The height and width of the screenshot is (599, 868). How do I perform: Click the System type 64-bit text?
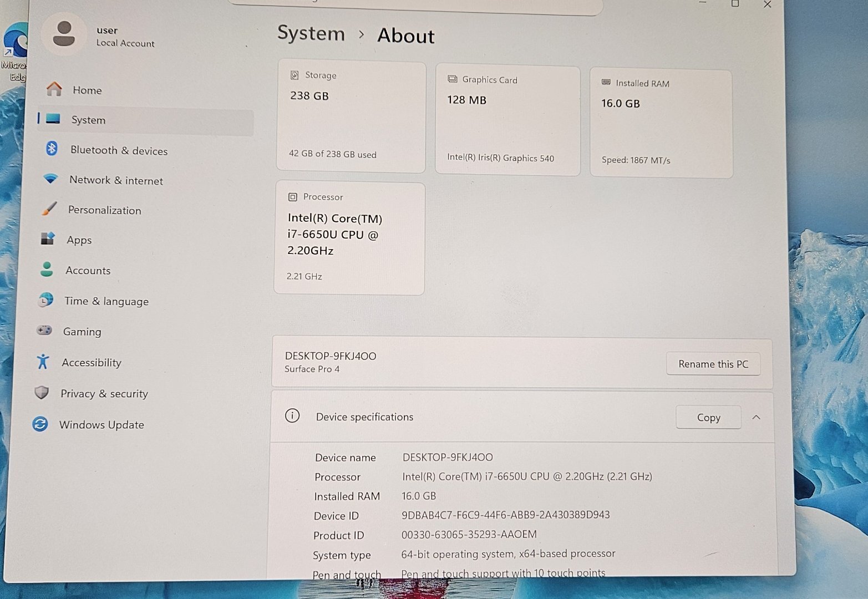[508, 554]
